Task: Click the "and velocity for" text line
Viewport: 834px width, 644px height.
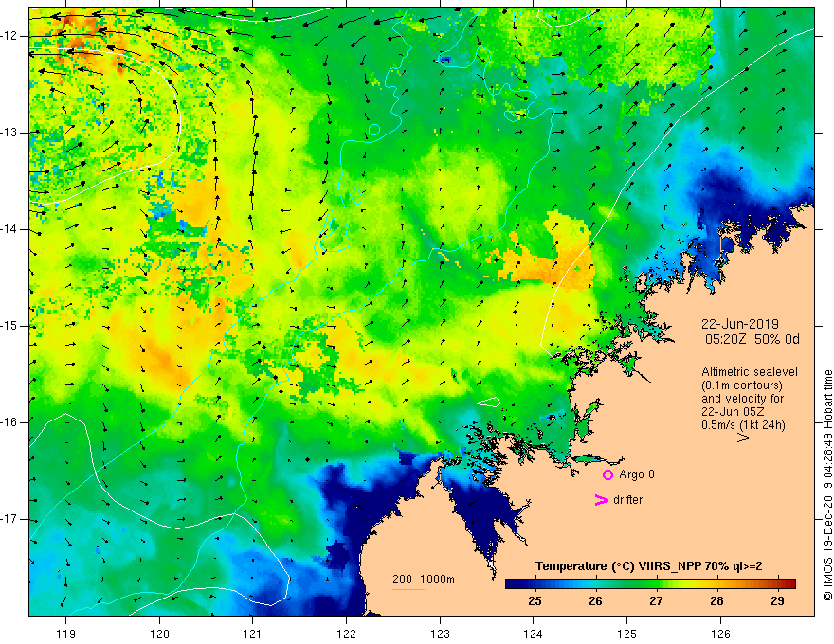Action: pos(742,399)
